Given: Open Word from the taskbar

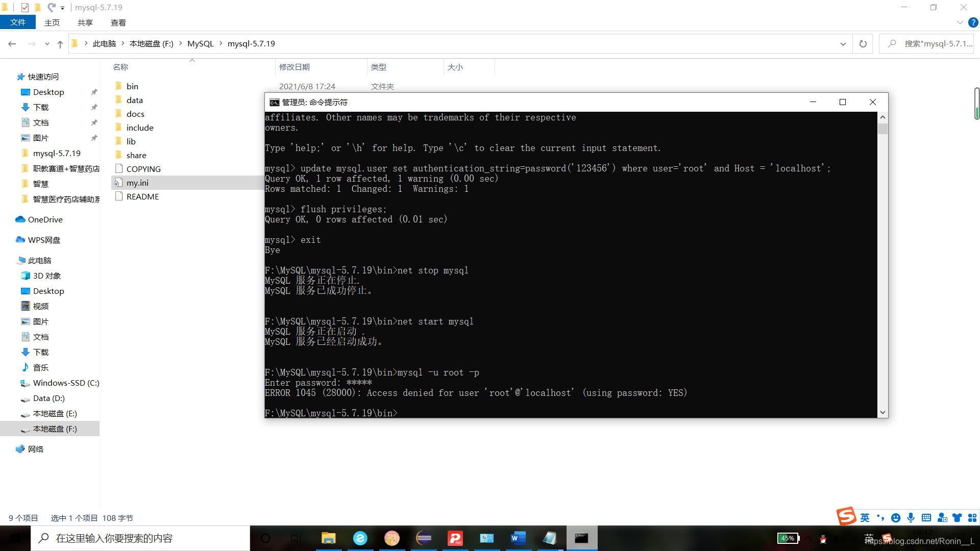Looking at the screenshot, I should click(x=518, y=538).
